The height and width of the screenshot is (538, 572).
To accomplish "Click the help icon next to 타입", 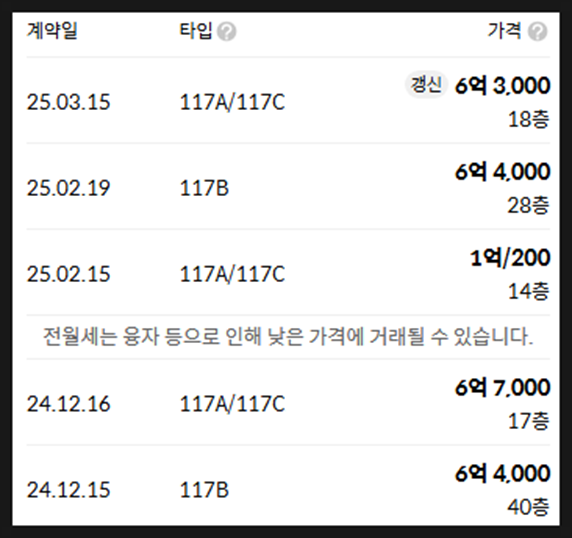I will pos(227,32).
